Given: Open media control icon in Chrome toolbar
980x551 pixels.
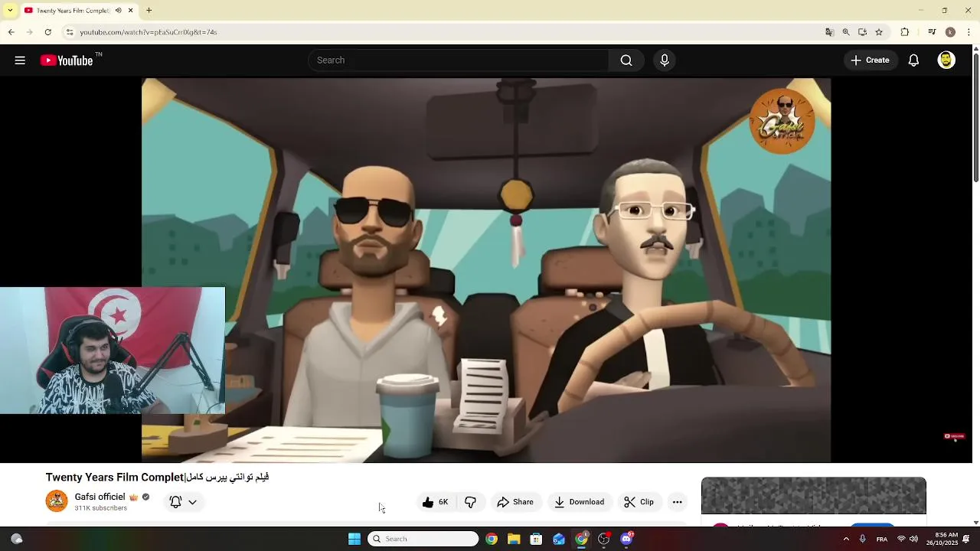Looking at the screenshot, I should [932, 32].
